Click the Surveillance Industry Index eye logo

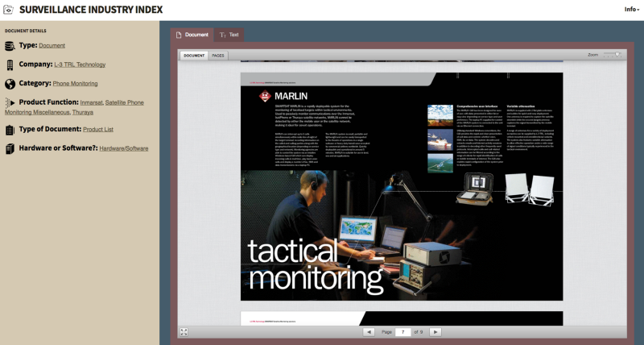pyautogui.click(x=7, y=10)
